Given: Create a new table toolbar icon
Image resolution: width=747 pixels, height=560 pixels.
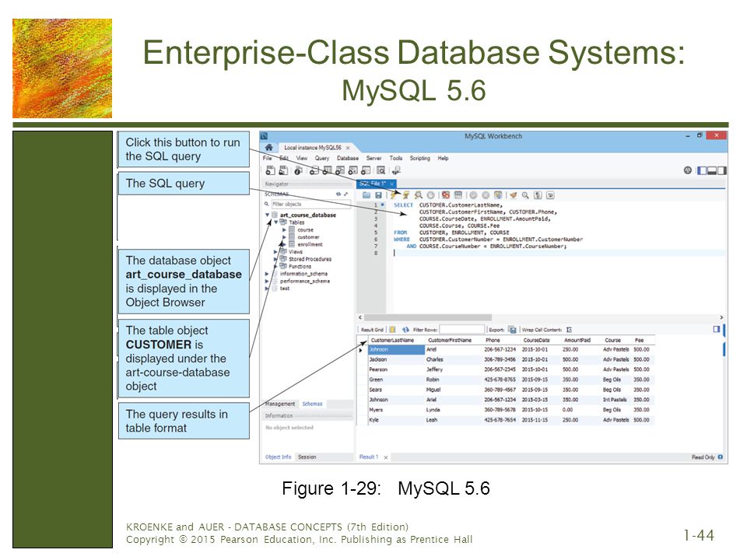Looking at the screenshot, I should pos(328,170).
